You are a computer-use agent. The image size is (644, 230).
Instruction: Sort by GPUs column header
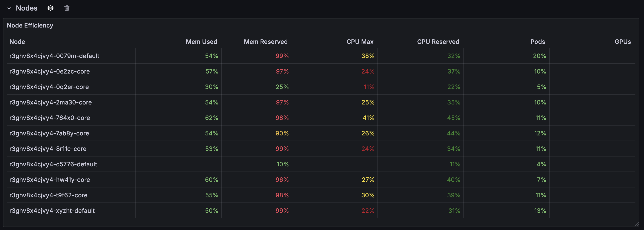click(623, 41)
